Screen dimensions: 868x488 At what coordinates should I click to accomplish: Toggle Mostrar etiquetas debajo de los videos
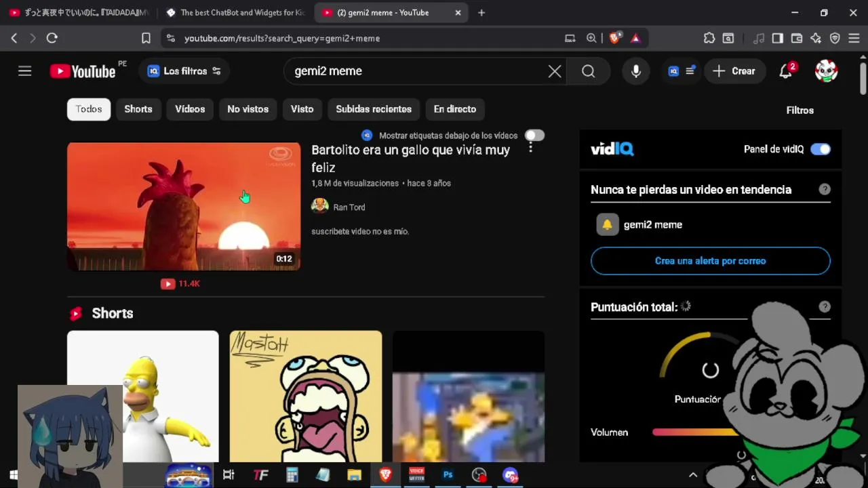(534, 136)
